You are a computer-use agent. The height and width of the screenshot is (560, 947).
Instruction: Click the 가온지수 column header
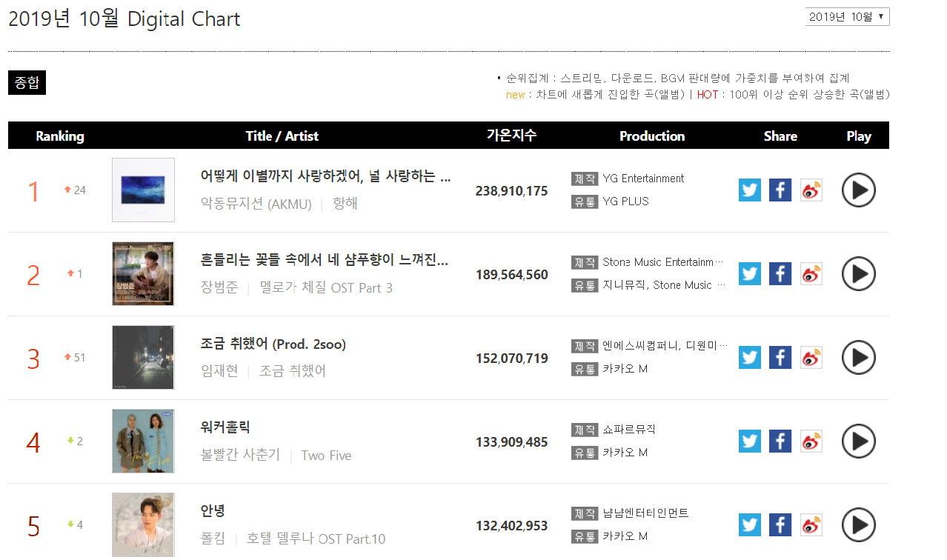coord(511,136)
